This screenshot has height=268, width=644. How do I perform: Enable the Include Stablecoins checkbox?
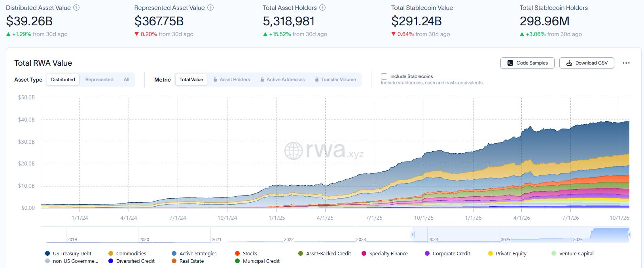click(x=384, y=76)
